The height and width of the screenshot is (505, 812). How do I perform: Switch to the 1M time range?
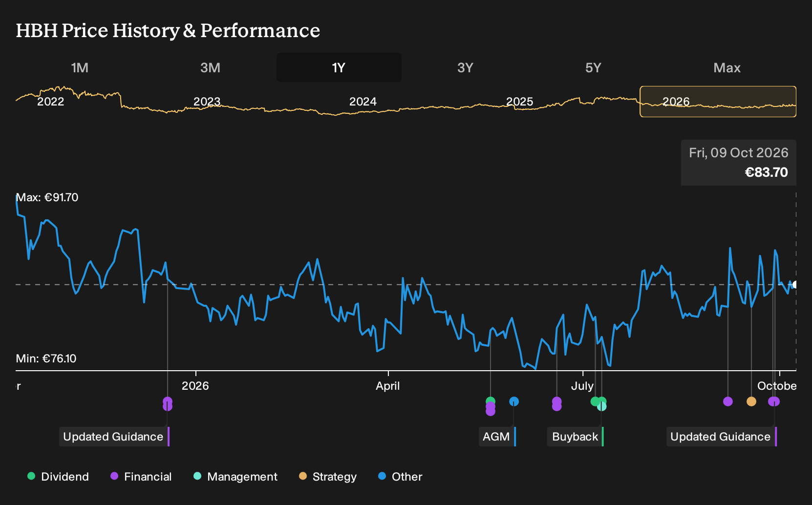(x=80, y=67)
